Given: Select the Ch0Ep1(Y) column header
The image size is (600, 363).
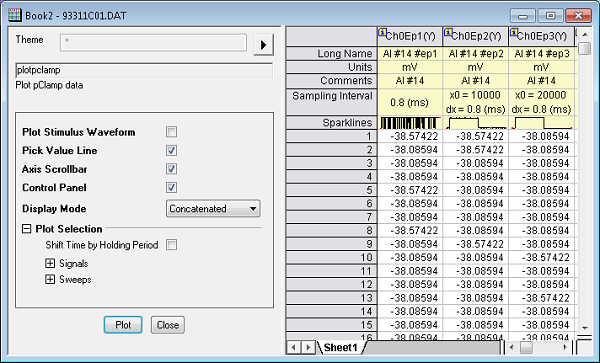Looking at the screenshot, I should pyautogui.click(x=410, y=36).
